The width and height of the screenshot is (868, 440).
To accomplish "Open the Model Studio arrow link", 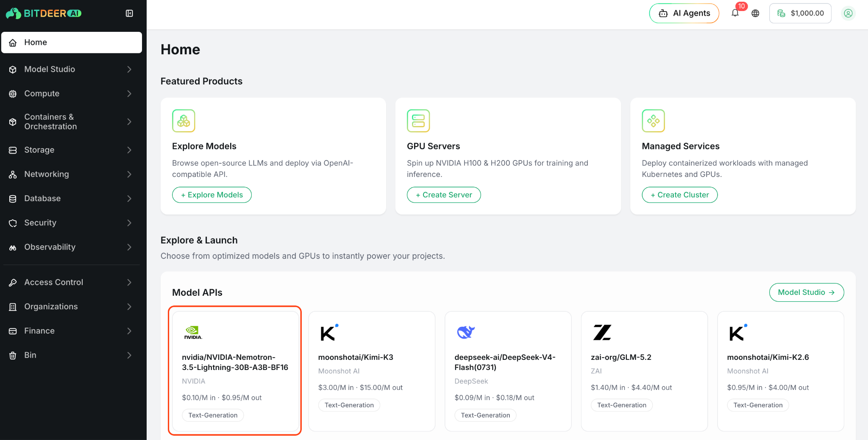I will (807, 292).
